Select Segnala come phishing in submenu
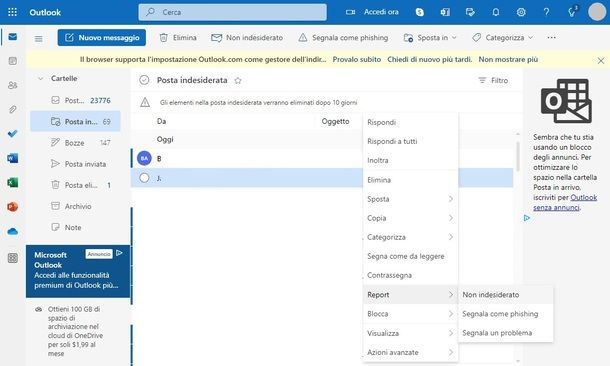 pyautogui.click(x=506, y=314)
